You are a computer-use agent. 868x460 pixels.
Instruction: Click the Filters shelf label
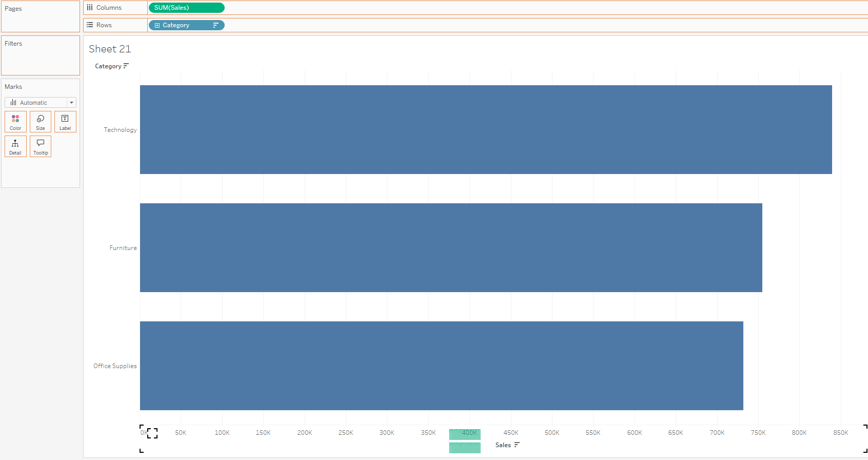tap(13, 44)
